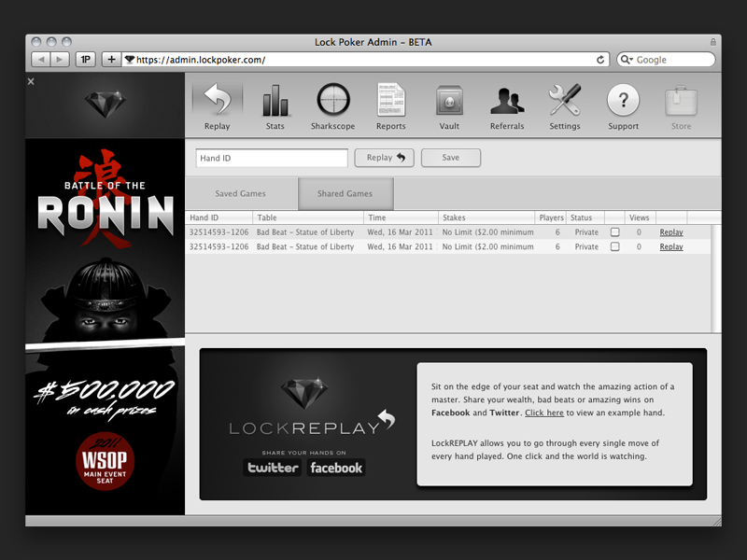
Task: Click the 1P password button
Action: (86, 60)
